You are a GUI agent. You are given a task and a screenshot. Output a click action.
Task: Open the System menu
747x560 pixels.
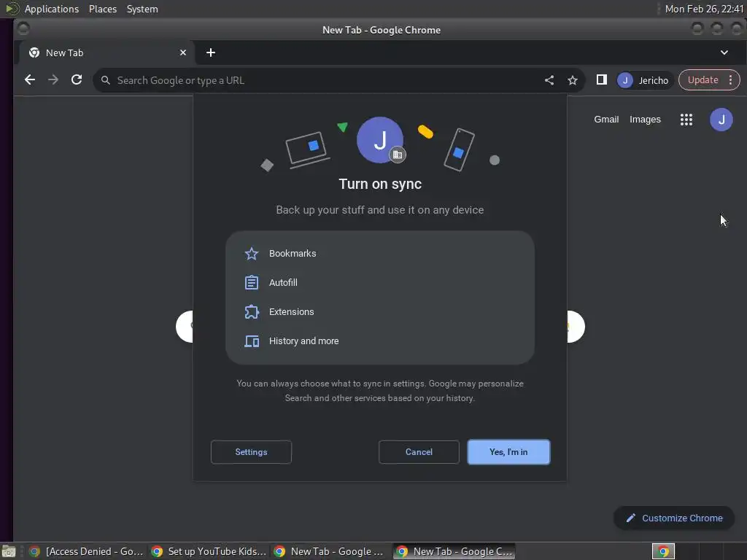point(142,9)
